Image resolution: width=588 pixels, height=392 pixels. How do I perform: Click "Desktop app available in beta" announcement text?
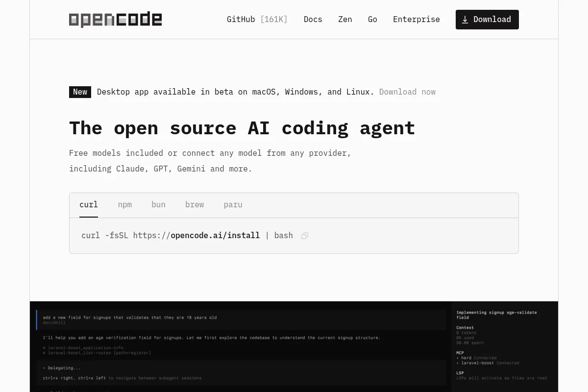coord(235,92)
